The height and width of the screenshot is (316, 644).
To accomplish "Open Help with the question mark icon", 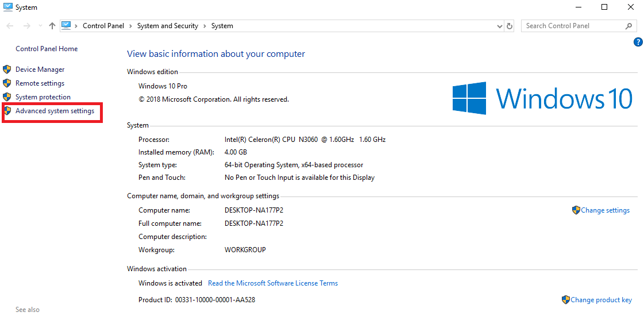I will pyautogui.click(x=638, y=42).
